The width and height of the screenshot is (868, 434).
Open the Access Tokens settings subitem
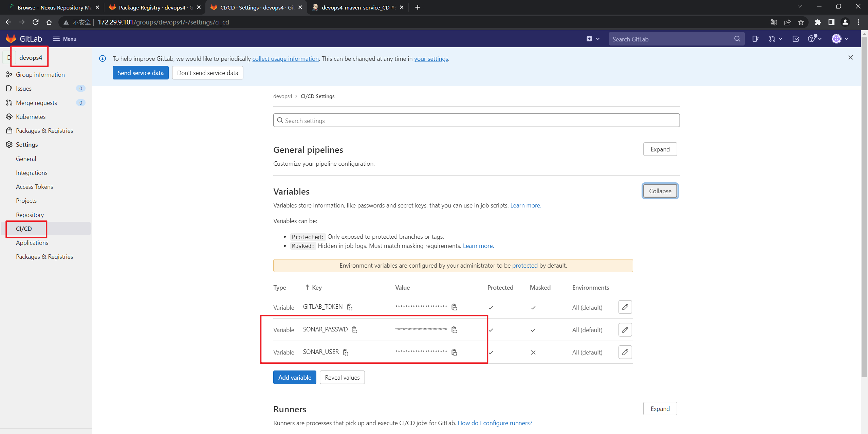tap(34, 186)
